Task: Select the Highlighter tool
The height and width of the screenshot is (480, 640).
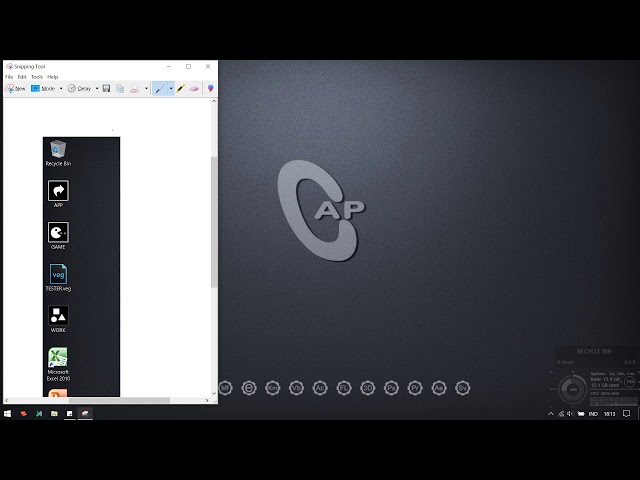Action: pos(181,89)
